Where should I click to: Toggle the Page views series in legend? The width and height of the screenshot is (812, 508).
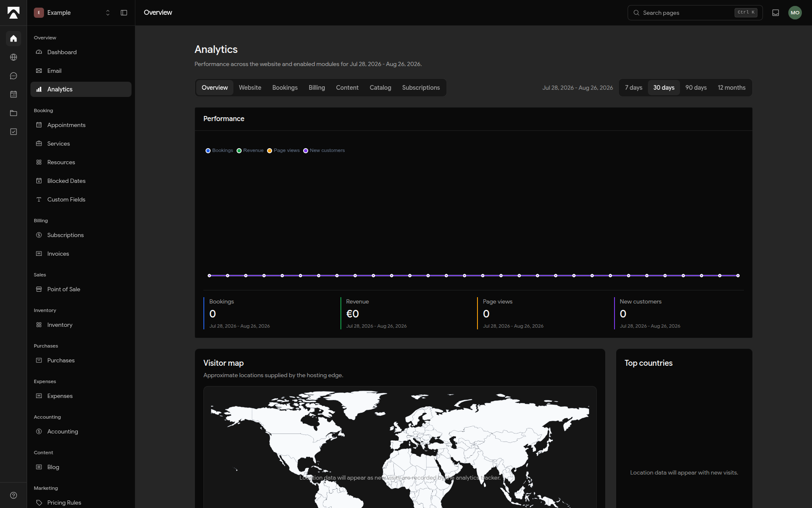point(283,150)
